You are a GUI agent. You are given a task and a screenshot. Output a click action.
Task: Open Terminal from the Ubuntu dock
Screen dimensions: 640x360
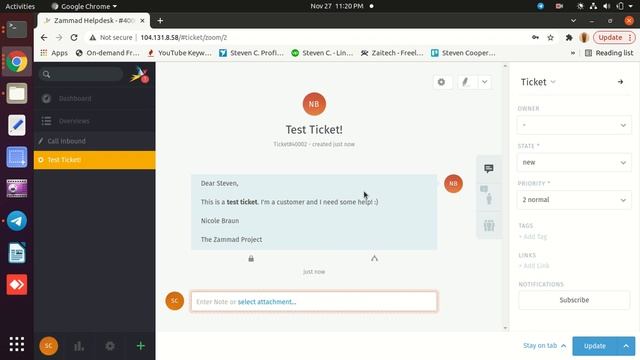pyautogui.click(x=17, y=29)
